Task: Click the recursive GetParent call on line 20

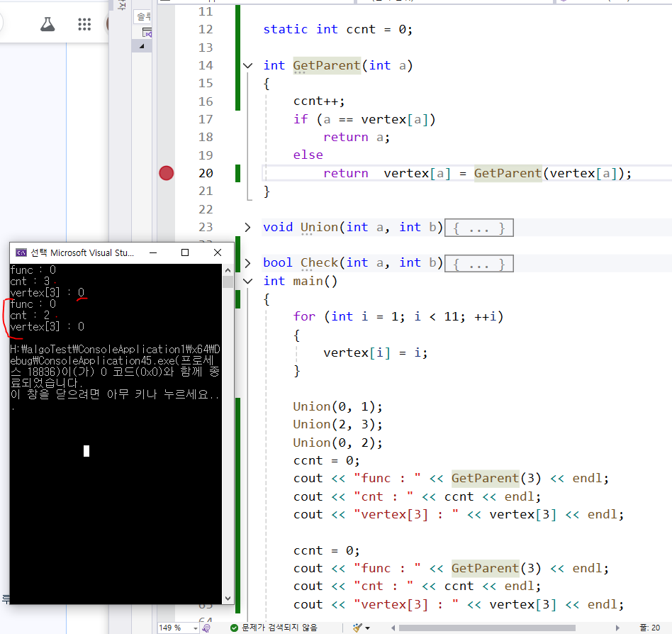Action: pos(508,174)
